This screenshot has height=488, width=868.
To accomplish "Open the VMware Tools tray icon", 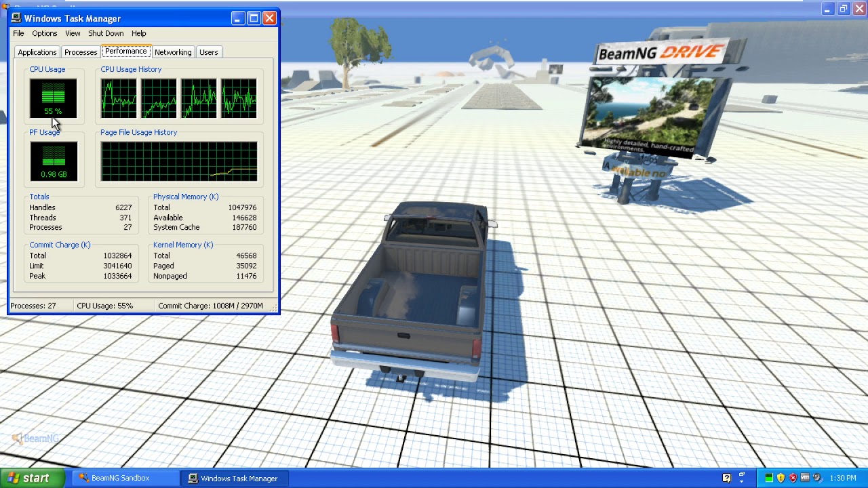I will (805, 478).
